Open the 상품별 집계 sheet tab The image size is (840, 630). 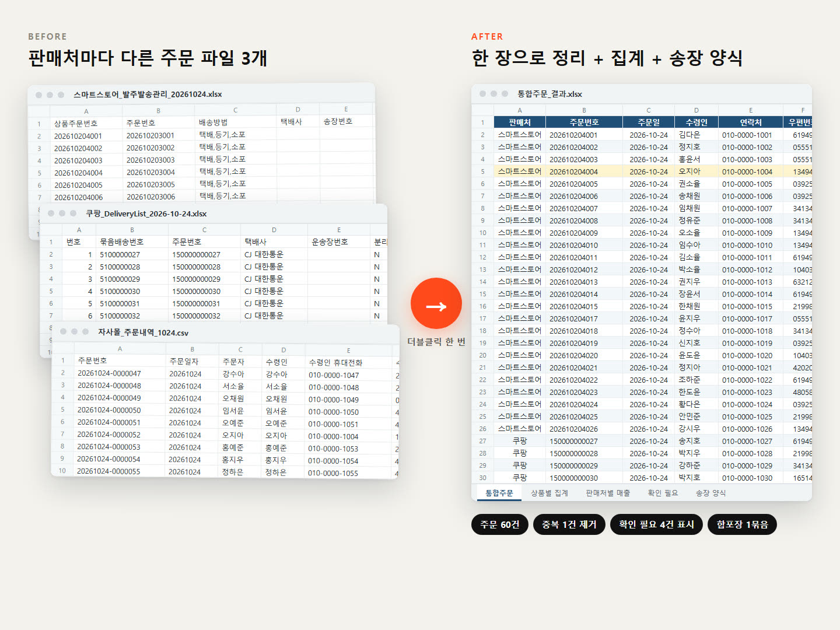tap(549, 493)
